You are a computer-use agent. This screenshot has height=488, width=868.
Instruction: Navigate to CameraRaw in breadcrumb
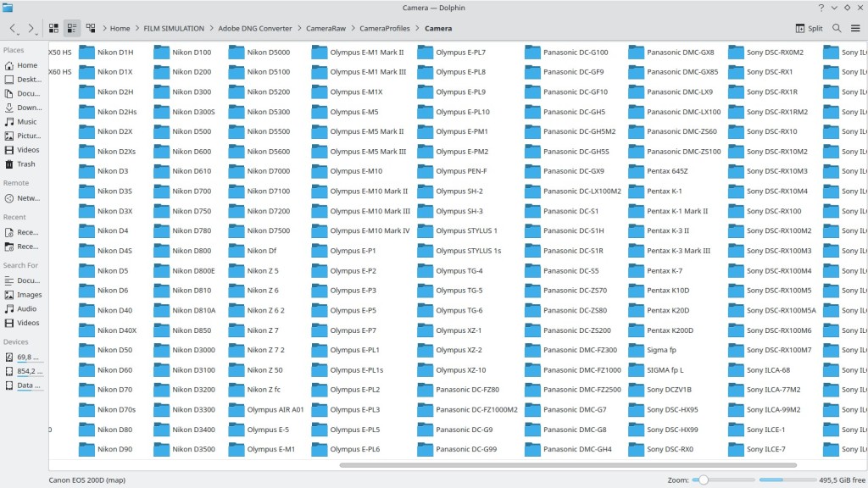pos(325,28)
